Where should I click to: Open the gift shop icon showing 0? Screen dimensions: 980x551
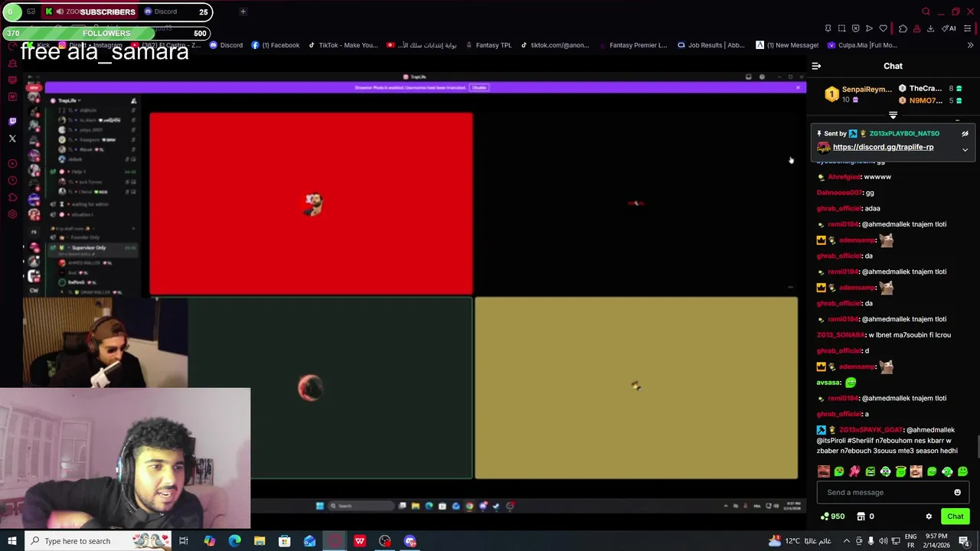865,517
